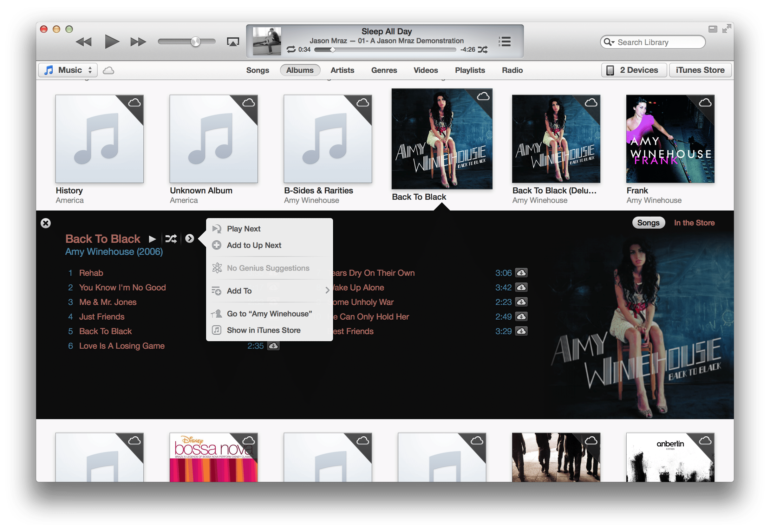Select track You Know I'm No Good

(x=122, y=288)
